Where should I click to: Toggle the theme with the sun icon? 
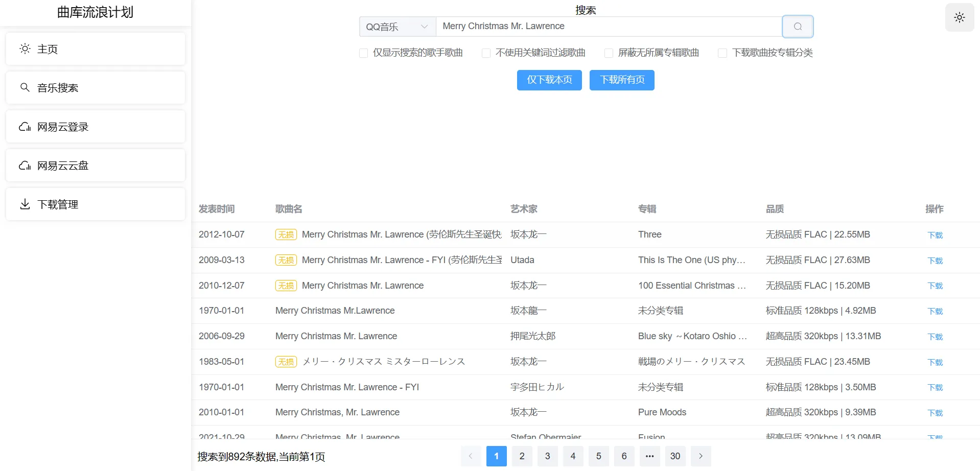tap(960, 17)
